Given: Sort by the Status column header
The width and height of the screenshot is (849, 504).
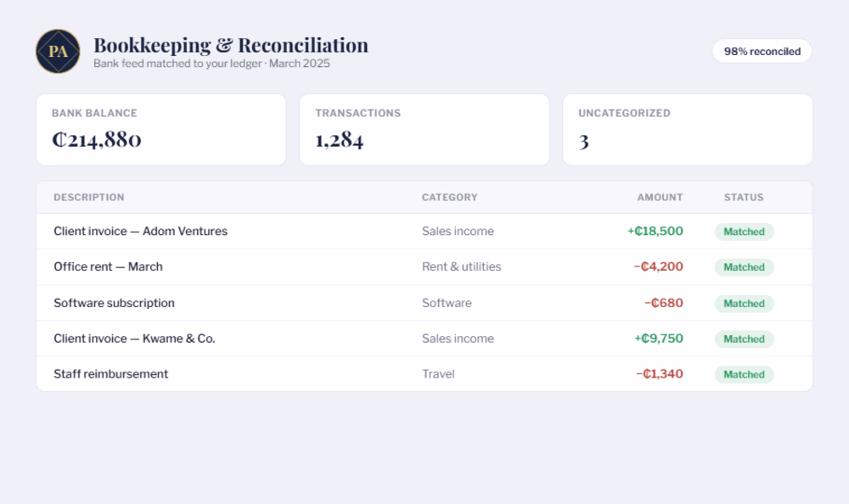Looking at the screenshot, I should pos(744,198).
